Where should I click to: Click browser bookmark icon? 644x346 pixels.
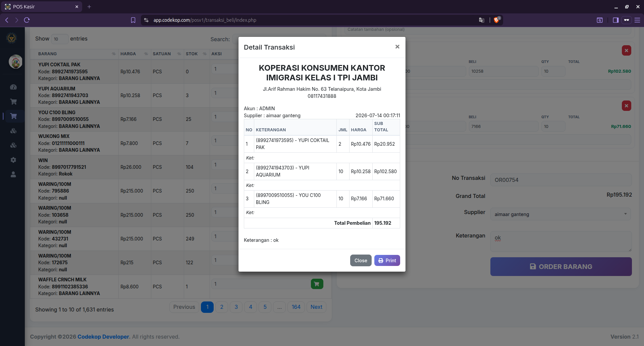point(133,20)
